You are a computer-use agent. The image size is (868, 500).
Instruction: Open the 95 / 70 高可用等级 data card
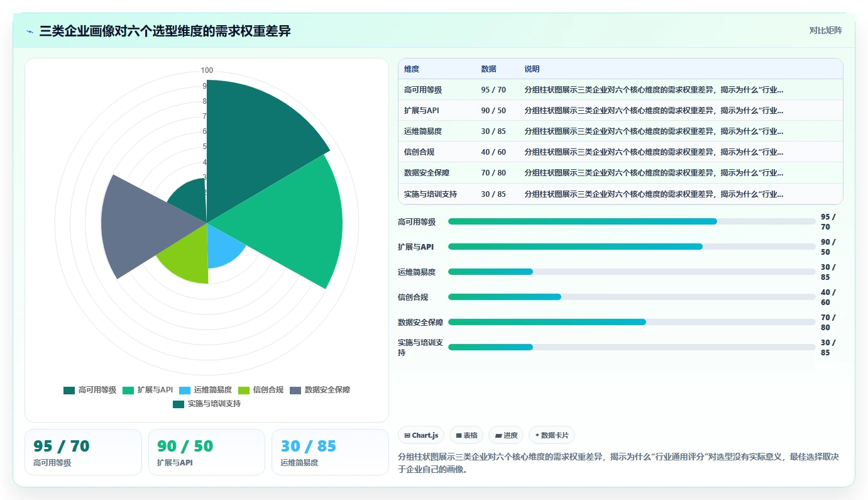click(x=83, y=452)
